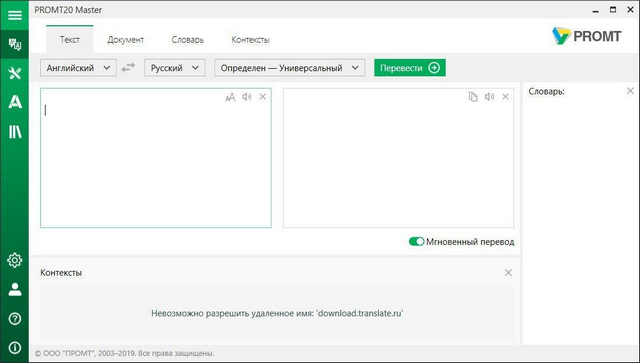The height and width of the screenshot is (363, 640).
Task: Play audio of the source text
Action: 247,97
